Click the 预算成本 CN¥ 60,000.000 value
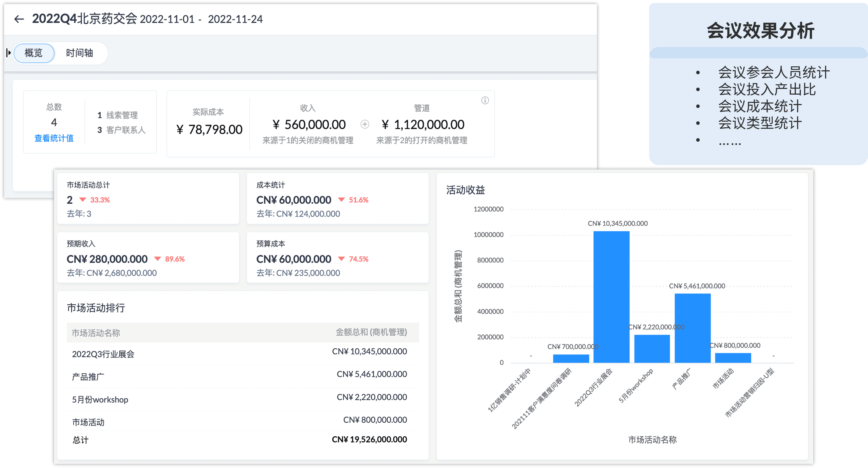This screenshot has height=468, width=868. tap(294, 259)
